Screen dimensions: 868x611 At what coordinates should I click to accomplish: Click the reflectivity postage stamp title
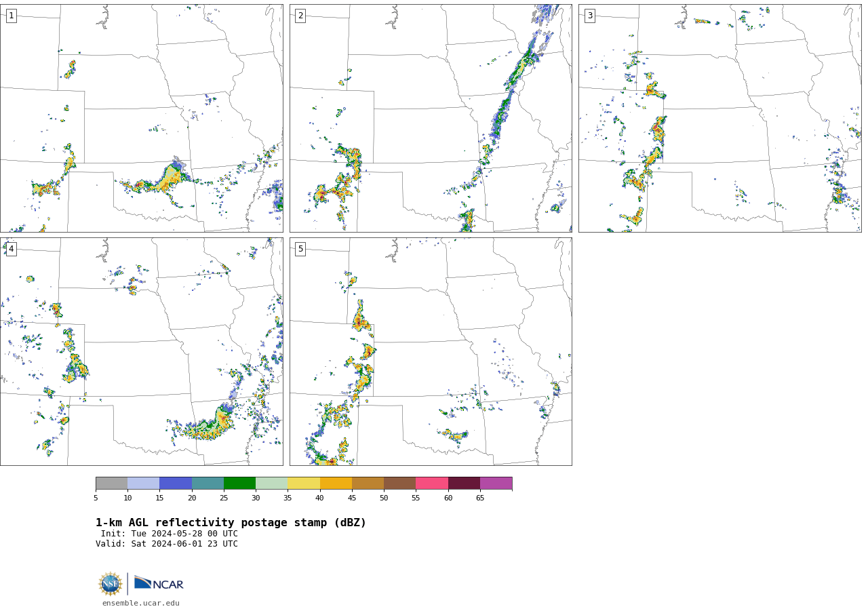click(231, 523)
